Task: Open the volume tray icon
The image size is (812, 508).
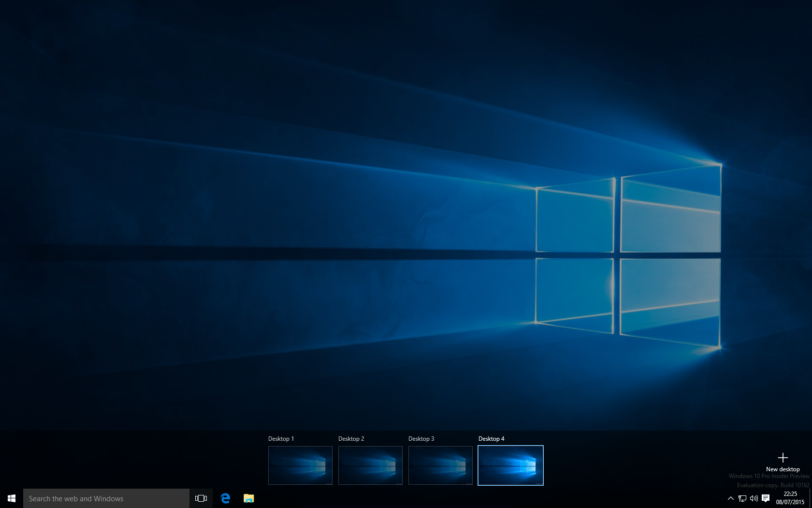Action: tap(754, 498)
